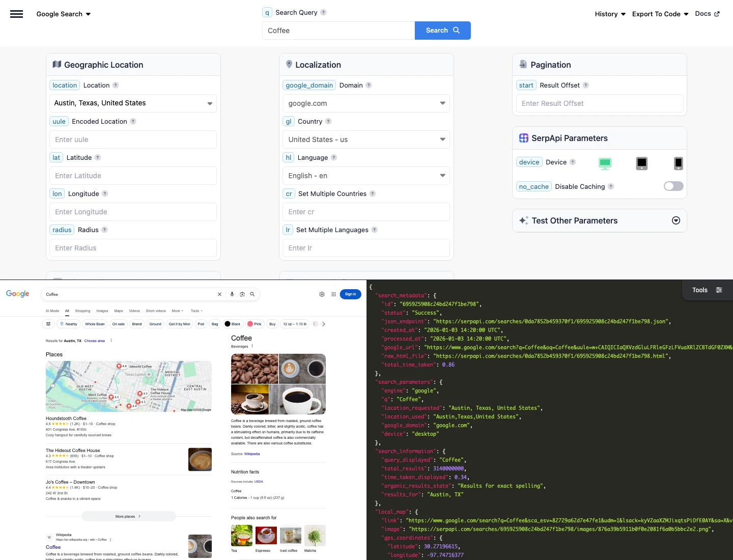This screenshot has width=733, height=560.
Task: Click the help icon beside Domain
Action: click(x=369, y=85)
